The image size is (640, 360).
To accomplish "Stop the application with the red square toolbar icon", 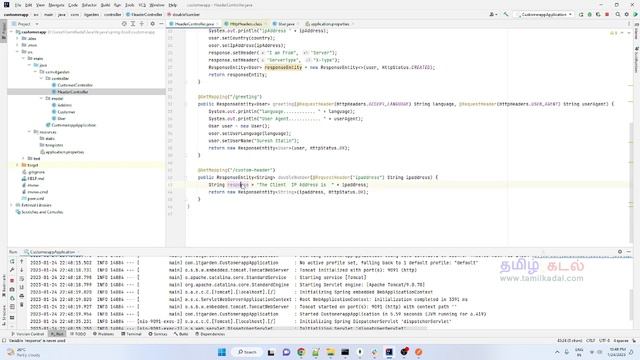I will pyautogui.click(x=607, y=14).
